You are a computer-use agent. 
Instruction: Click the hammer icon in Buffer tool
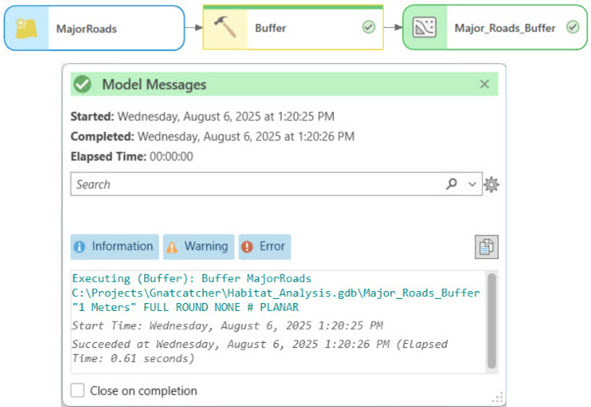(x=225, y=26)
